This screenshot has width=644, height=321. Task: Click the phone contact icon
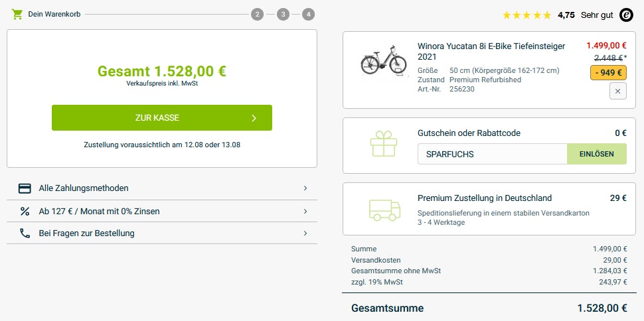click(x=25, y=233)
